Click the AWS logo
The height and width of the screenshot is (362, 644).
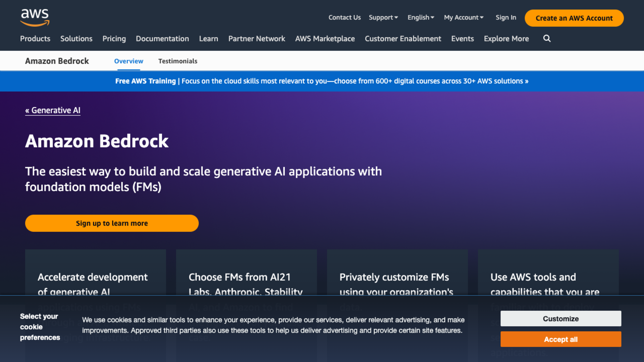(x=35, y=17)
